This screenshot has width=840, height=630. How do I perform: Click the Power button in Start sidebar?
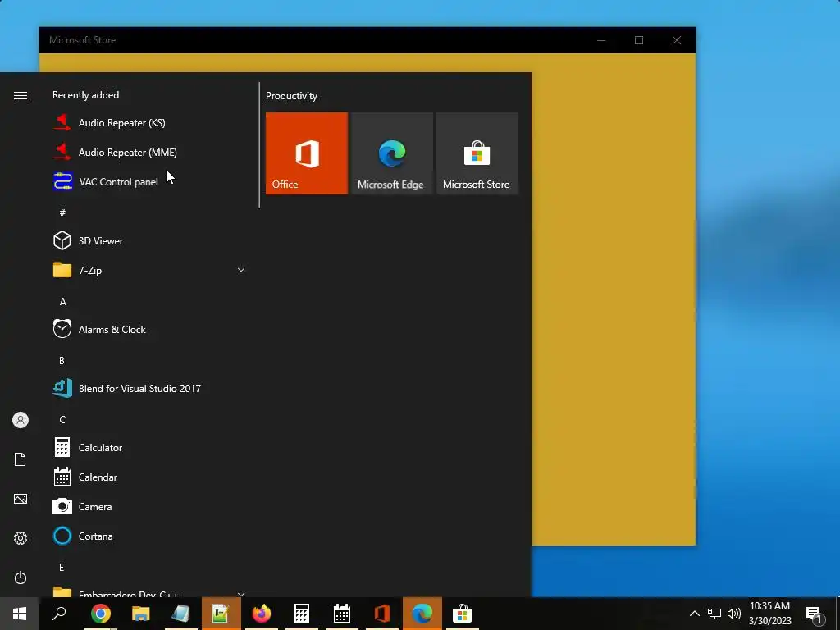coord(21,577)
